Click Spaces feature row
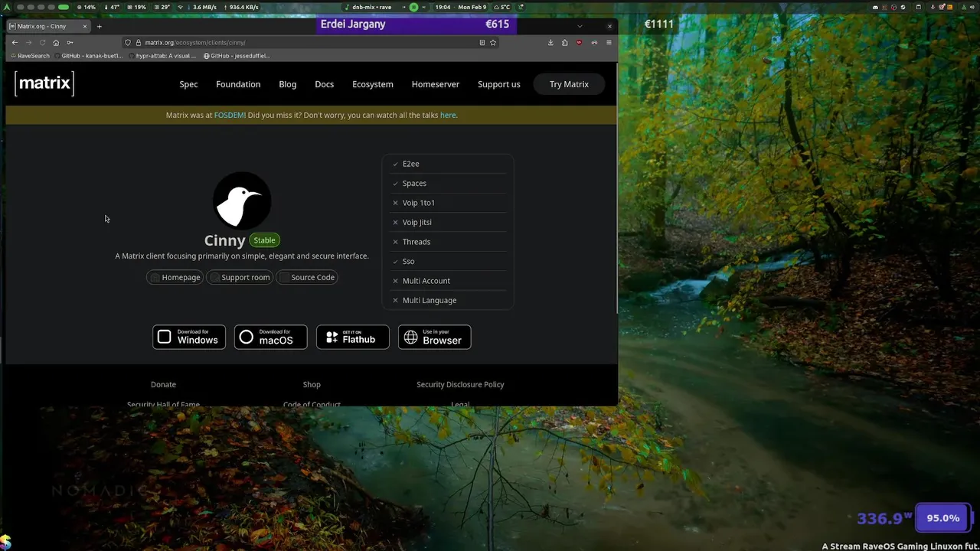 (x=448, y=183)
